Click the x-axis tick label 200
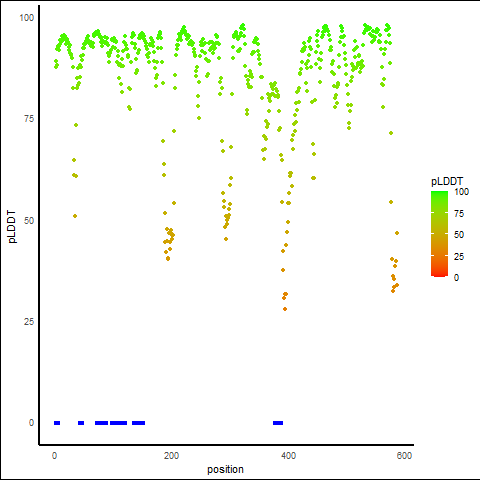Image resolution: width=480 pixels, height=480 pixels. pos(171,456)
